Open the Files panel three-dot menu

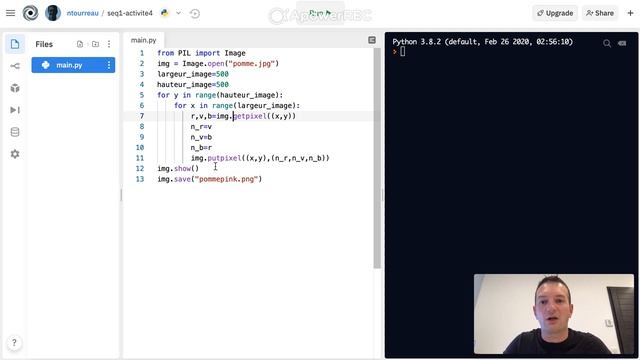(109, 44)
